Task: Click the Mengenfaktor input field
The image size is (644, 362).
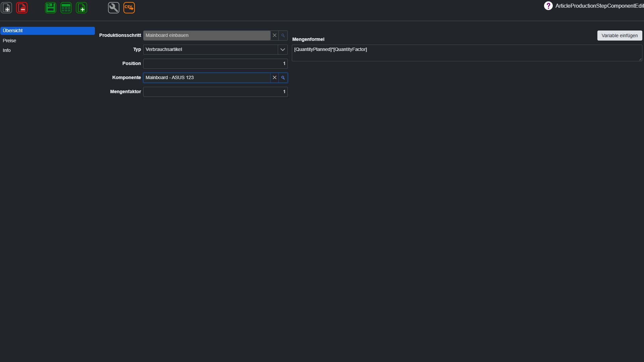Action: click(215, 92)
